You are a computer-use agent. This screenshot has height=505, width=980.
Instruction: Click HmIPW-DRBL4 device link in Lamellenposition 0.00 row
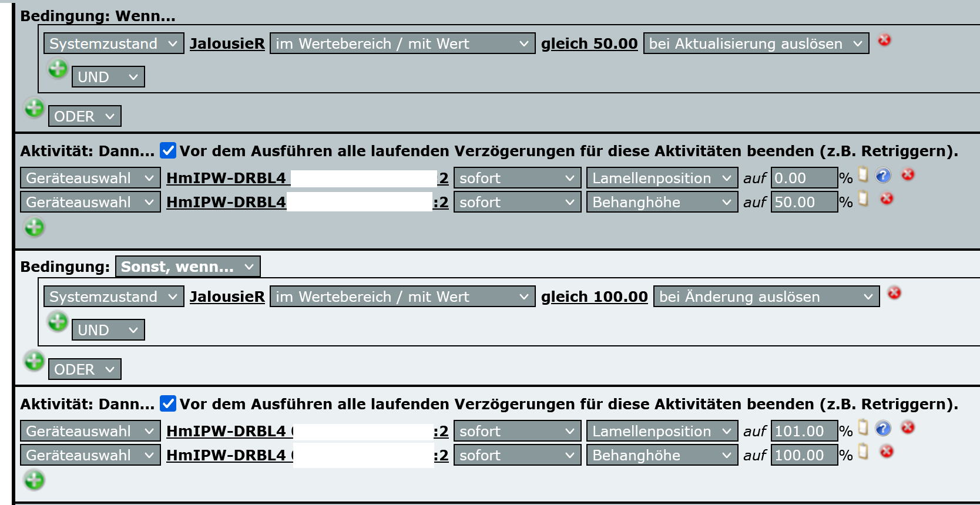coord(307,178)
